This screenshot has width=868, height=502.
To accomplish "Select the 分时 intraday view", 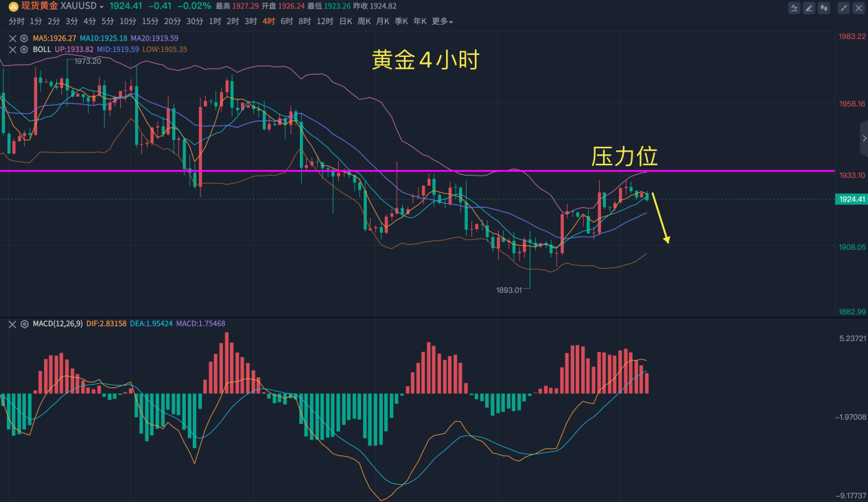I will click(x=15, y=21).
